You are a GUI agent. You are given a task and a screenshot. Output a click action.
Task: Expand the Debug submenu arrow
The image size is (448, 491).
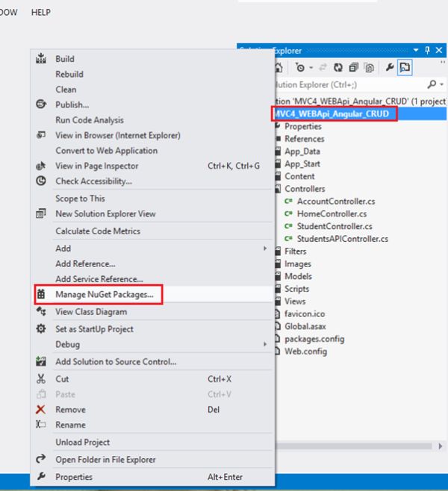[x=265, y=344]
